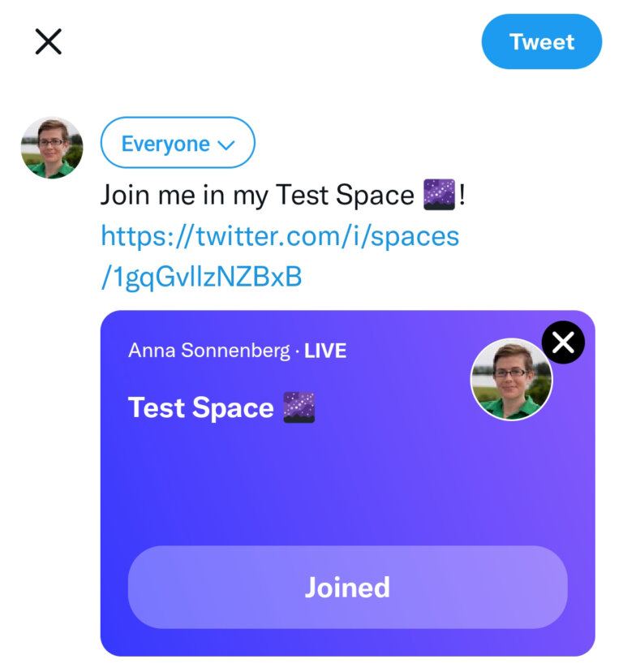The image size is (623, 672).
Task: Click the purple Space card background
Action: [347, 487]
